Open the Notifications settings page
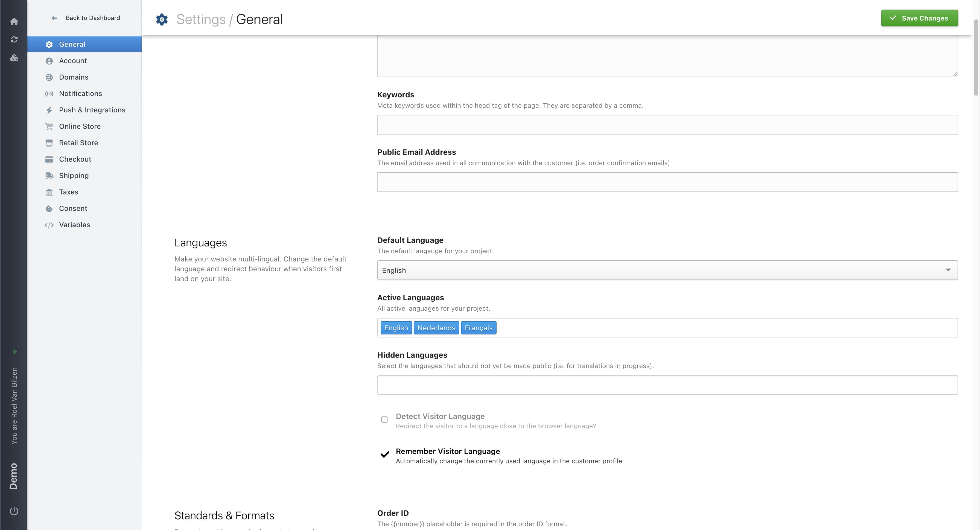 [x=80, y=94]
